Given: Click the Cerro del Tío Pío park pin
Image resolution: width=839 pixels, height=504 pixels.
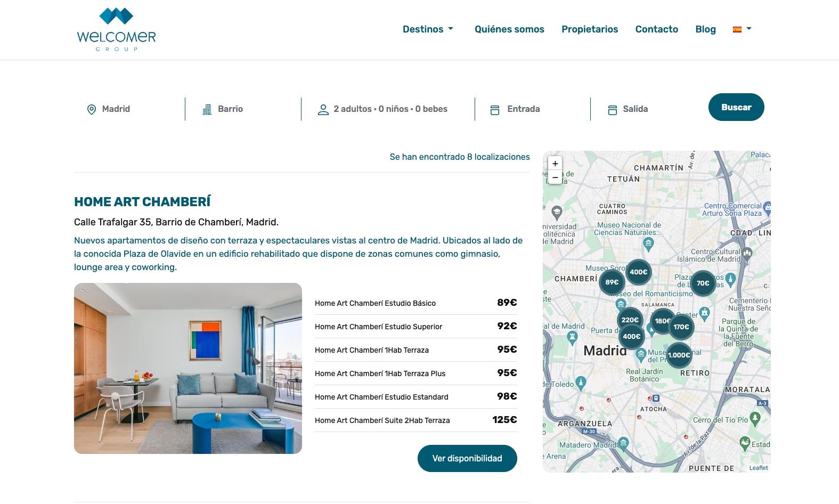Looking at the screenshot, I should pos(755,418).
